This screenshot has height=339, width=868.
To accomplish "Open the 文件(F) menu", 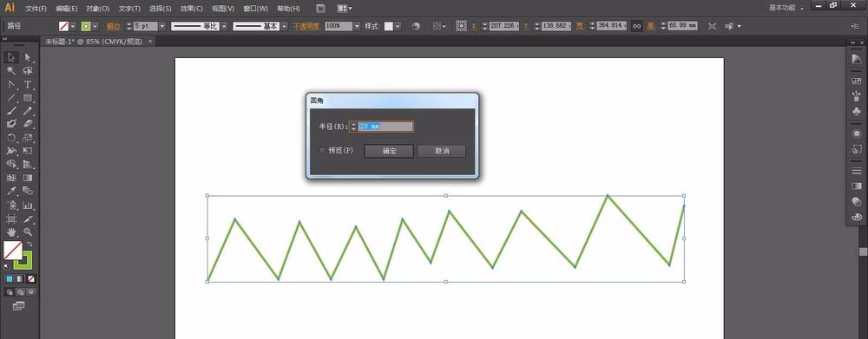I will tap(36, 9).
